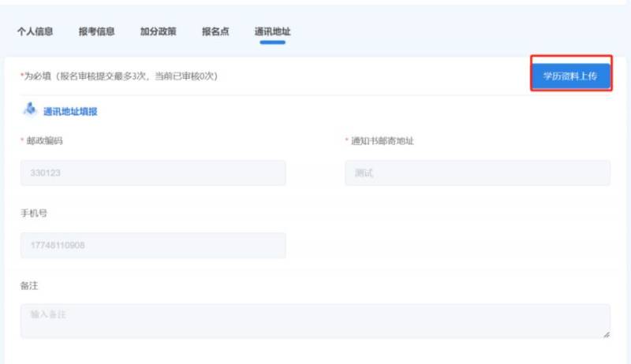The width and height of the screenshot is (631, 364).
Task: Focus the 邮政编码 field showing 330123
Action: (153, 173)
